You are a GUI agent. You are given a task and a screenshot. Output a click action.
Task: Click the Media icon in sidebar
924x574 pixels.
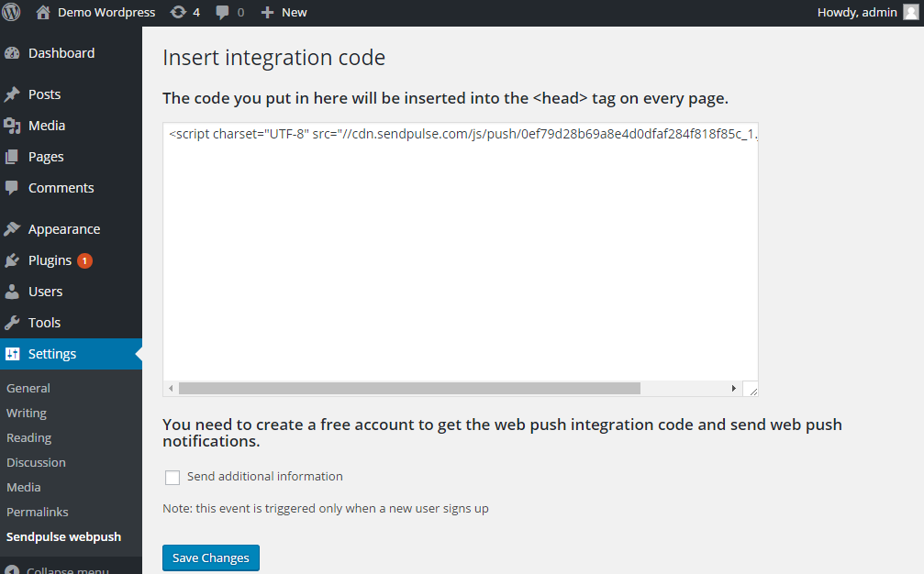(x=12, y=126)
